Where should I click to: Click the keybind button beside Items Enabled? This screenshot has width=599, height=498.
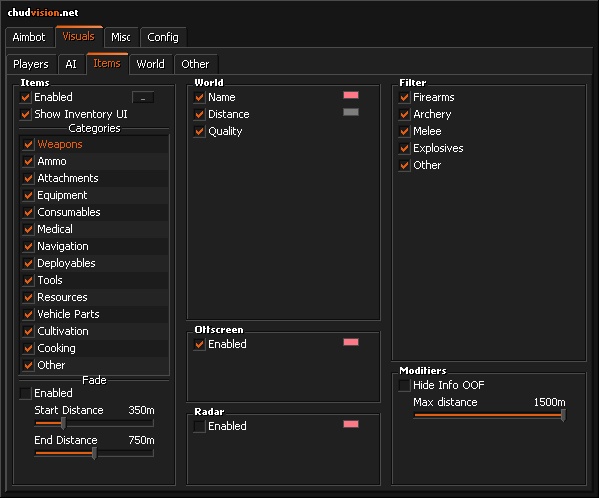143,97
